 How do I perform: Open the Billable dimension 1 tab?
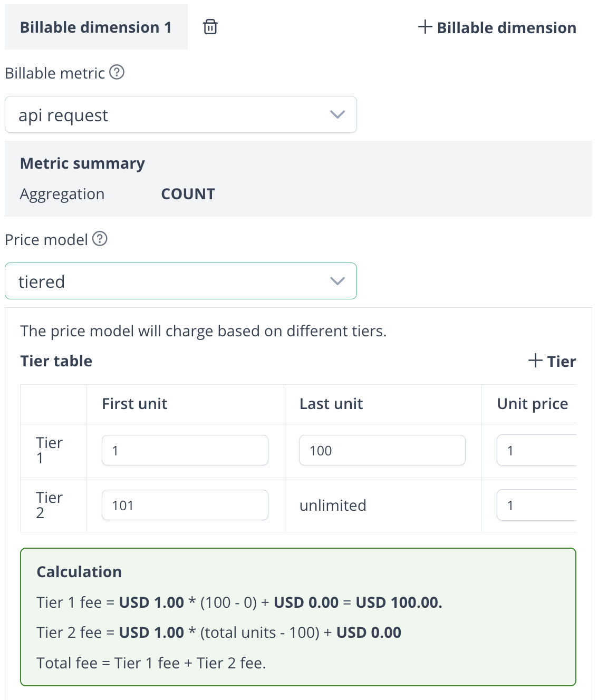[96, 27]
